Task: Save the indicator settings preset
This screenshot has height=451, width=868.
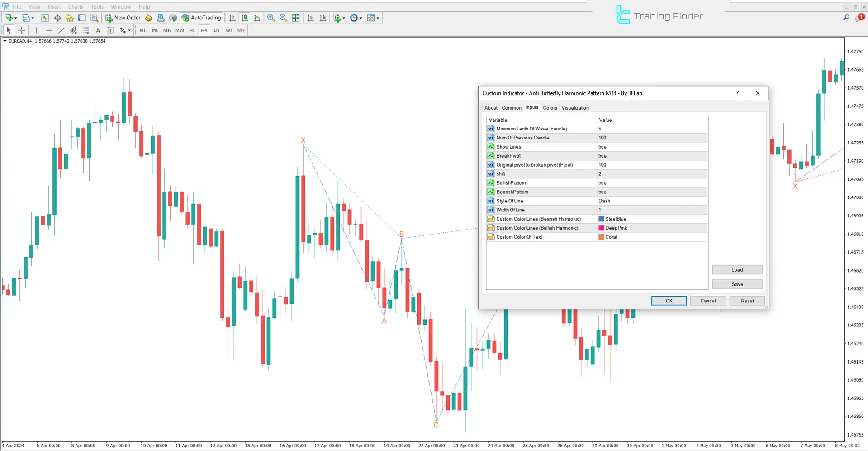Action: tap(737, 284)
